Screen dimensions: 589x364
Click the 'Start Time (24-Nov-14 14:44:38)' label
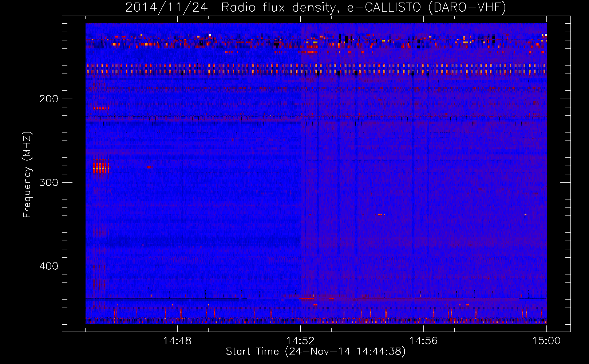(x=316, y=352)
